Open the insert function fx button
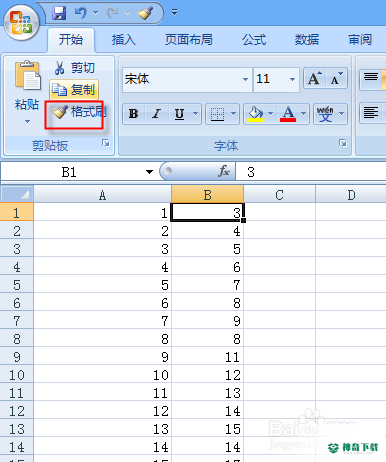Image resolution: width=386 pixels, height=462 pixels. click(224, 171)
